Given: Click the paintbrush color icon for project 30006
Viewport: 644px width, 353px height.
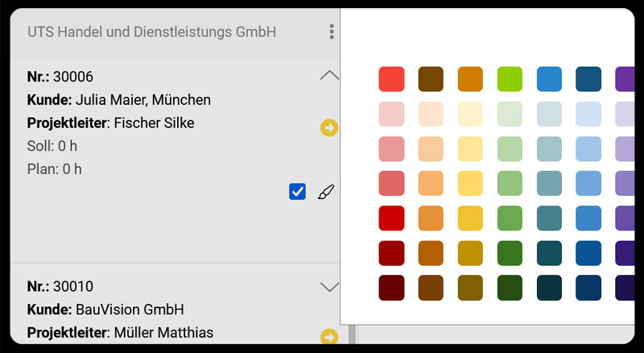Looking at the screenshot, I should point(325,192).
